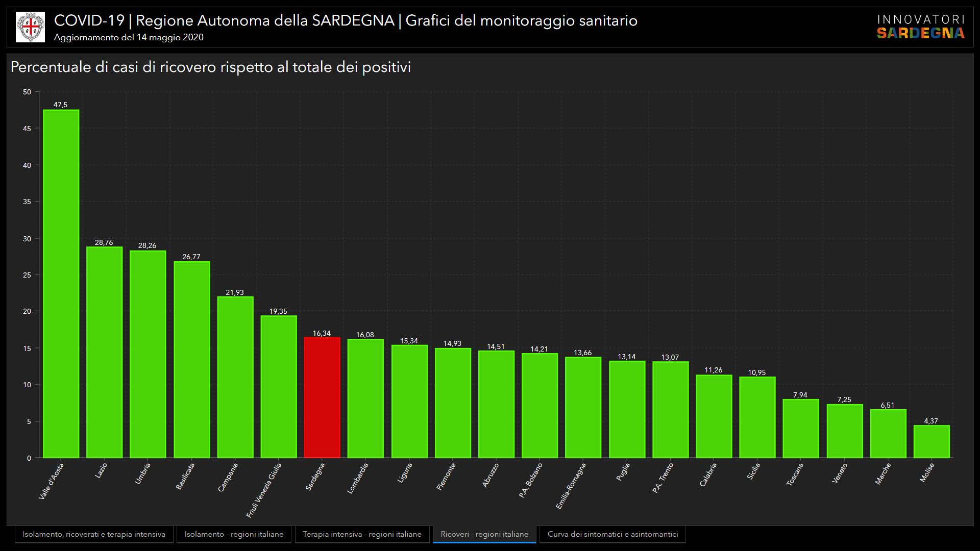
Task: Click the Emilia-Romagna axis label
Action: click(571, 486)
